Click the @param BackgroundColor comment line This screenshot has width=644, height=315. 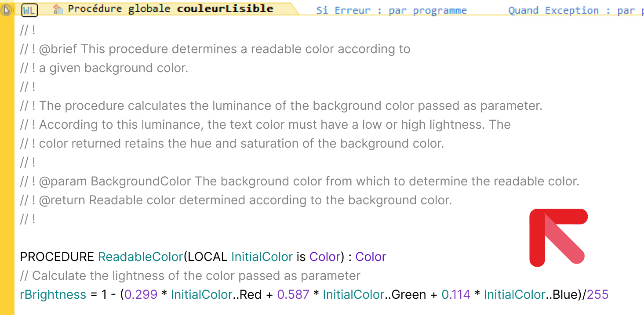click(299, 181)
